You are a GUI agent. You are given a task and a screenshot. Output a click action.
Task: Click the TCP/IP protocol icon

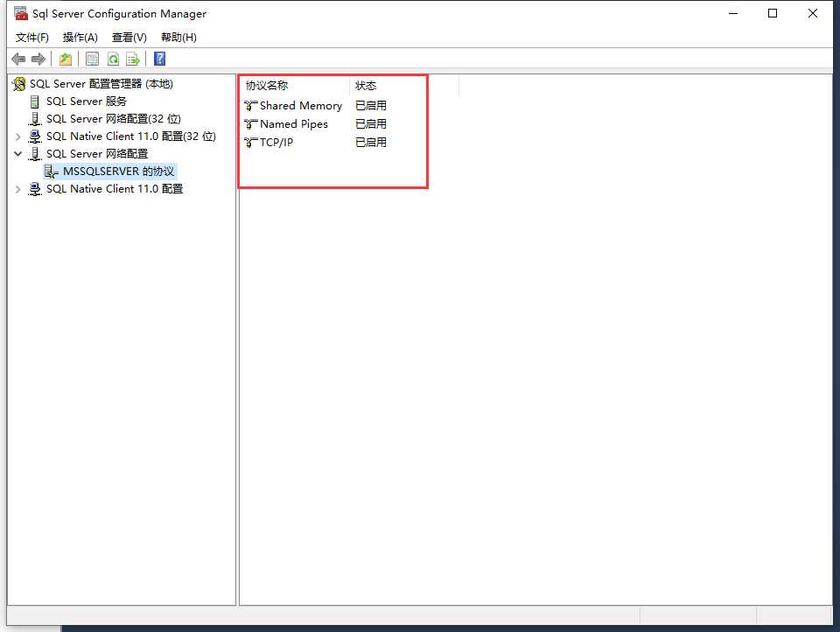point(251,143)
